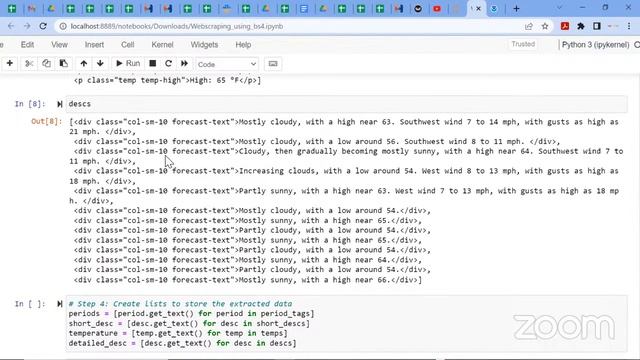Click the 'High: 65 °F' output line
The height and width of the screenshot is (360, 640).
[167, 80]
